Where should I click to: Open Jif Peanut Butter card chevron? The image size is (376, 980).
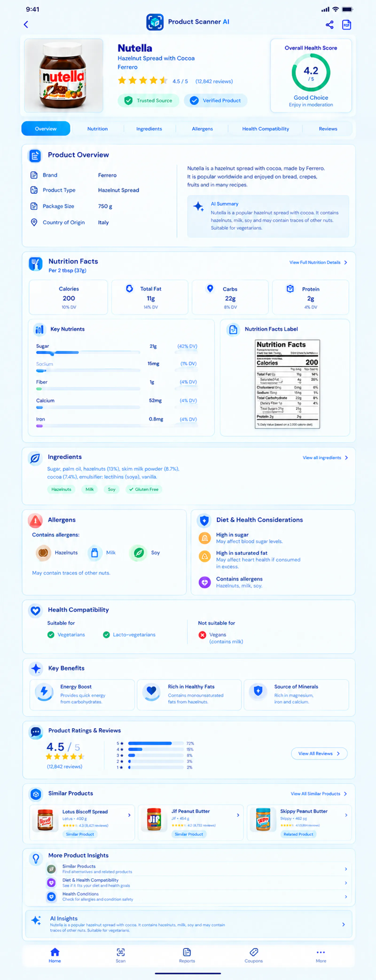[x=238, y=815]
